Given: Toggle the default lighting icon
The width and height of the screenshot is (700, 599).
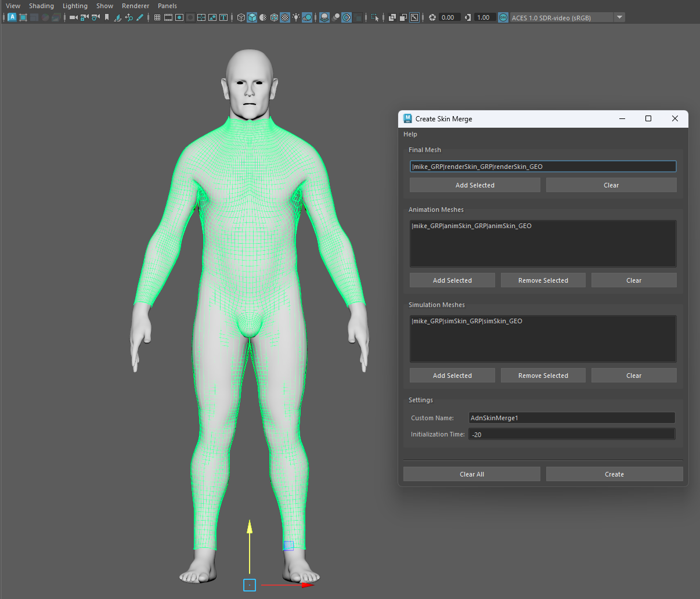Looking at the screenshot, I should (295, 17).
